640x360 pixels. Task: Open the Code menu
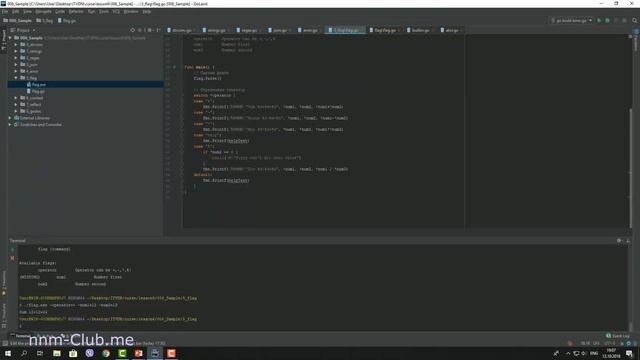tap(60, 12)
